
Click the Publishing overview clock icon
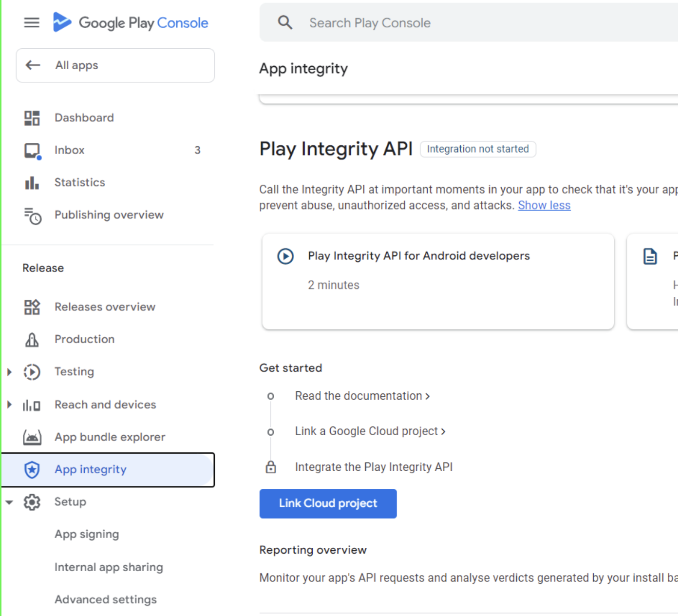click(x=33, y=215)
